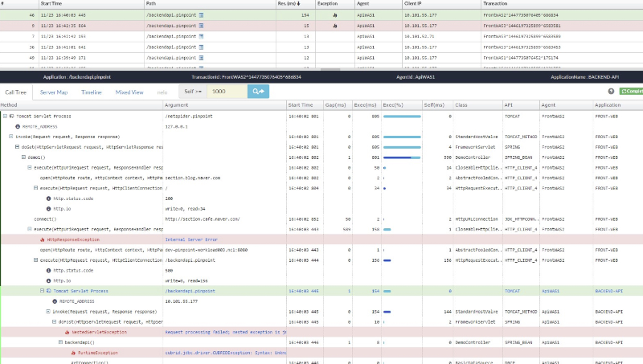Click the Tomcat icon on the highlighted BACKEND-API row

click(48, 291)
